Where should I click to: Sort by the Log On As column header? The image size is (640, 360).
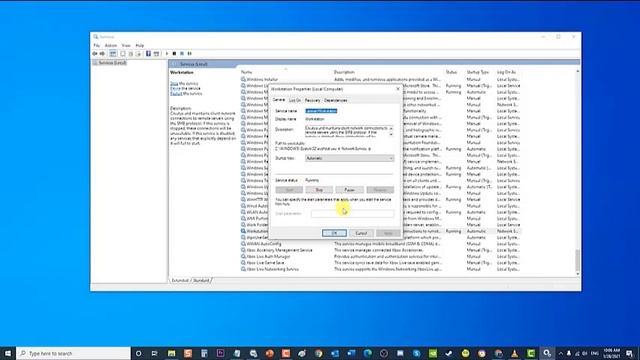(x=508, y=72)
